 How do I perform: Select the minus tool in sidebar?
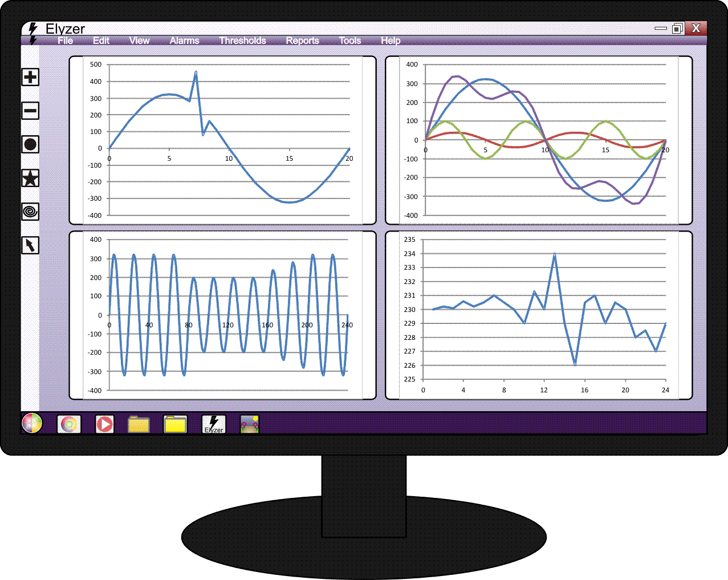(30, 111)
